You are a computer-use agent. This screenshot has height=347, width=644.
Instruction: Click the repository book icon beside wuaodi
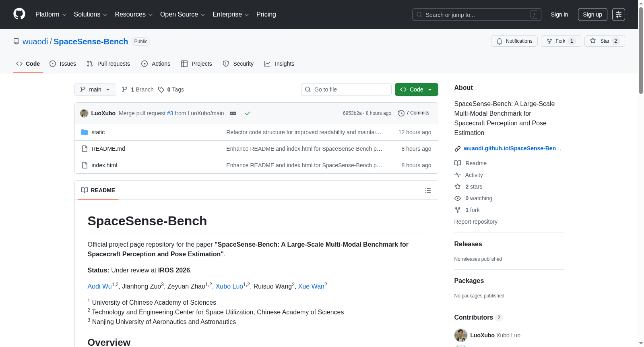point(16,42)
